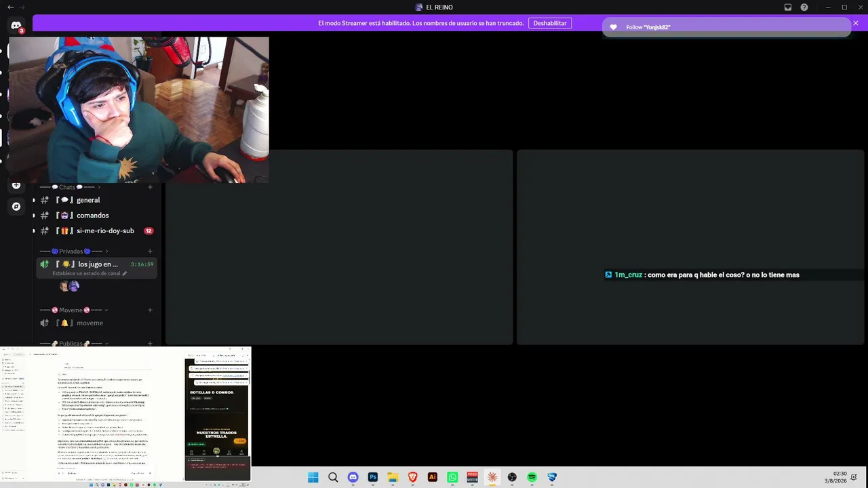
Task: Click the EL REINO window title
Action: (434, 7)
